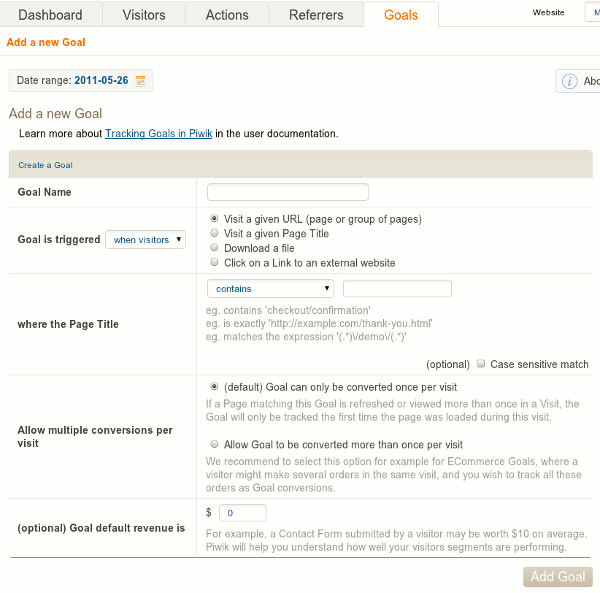
Task: Expand the 'contains' match type dropdown
Action: tap(271, 289)
